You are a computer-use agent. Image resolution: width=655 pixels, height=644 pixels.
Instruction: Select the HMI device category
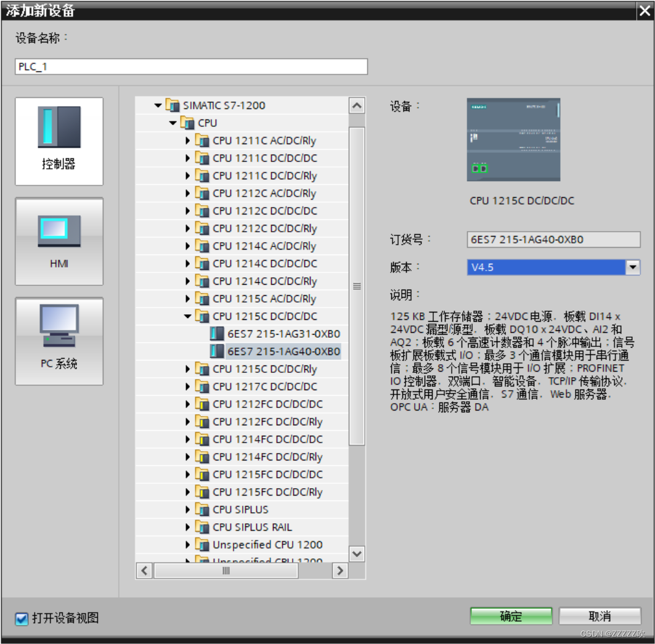pyautogui.click(x=59, y=241)
